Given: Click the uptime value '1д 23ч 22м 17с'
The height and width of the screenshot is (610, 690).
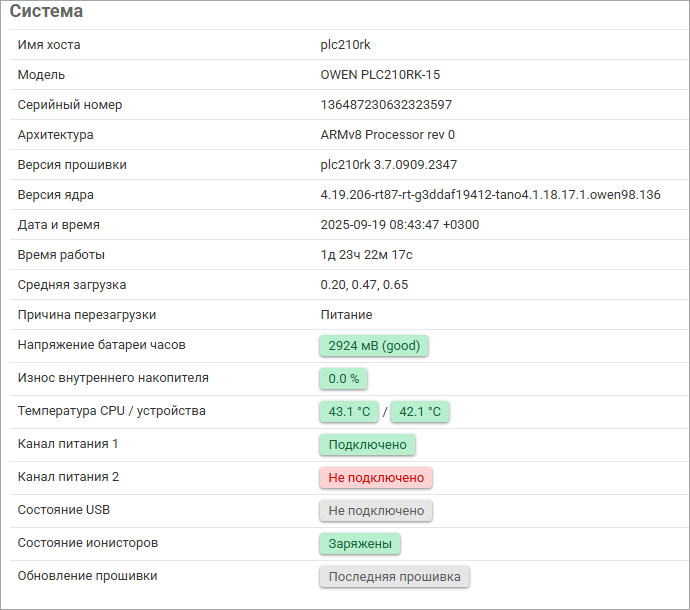Looking at the screenshot, I should 366,255.
